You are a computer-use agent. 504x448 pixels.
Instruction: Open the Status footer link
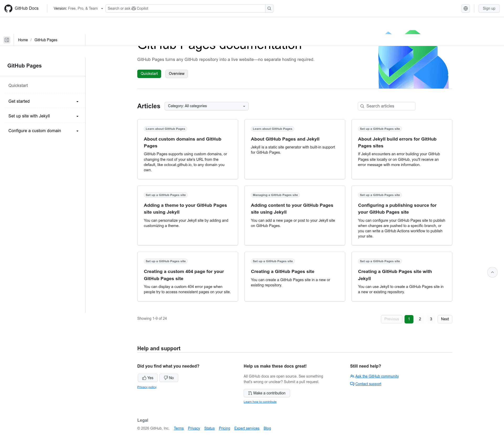[209, 428]
